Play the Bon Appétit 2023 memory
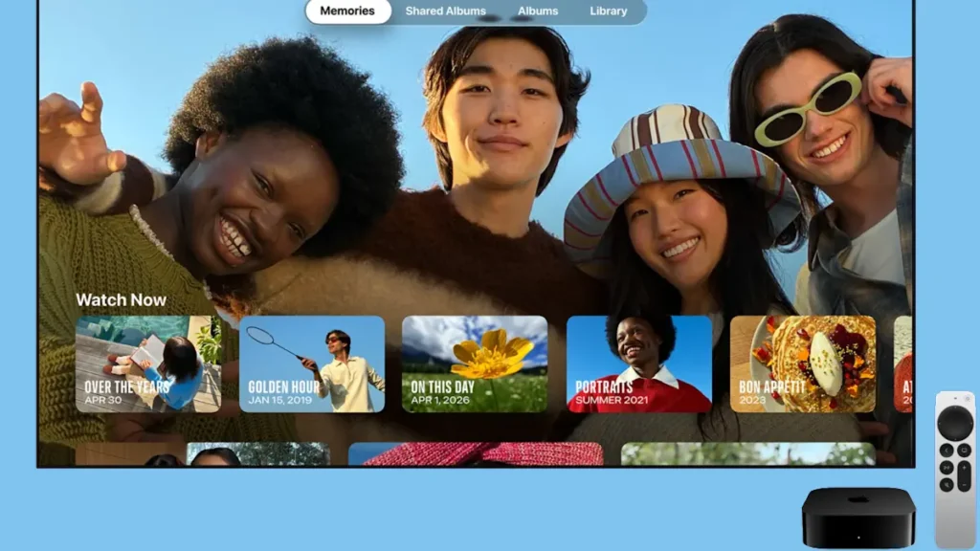980x551 pixels. pyautogui.click(x=803, y=364)
